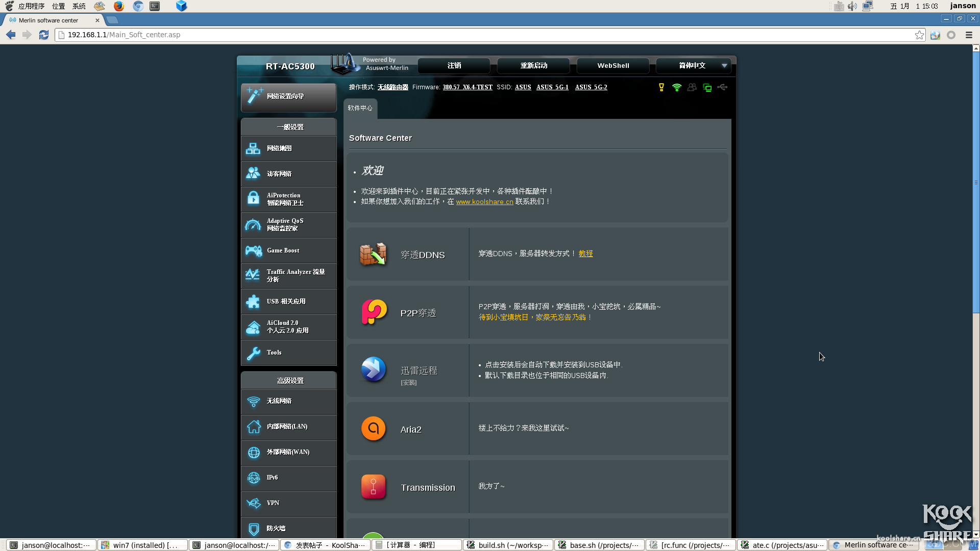Open IPv6 settings page

289,478
